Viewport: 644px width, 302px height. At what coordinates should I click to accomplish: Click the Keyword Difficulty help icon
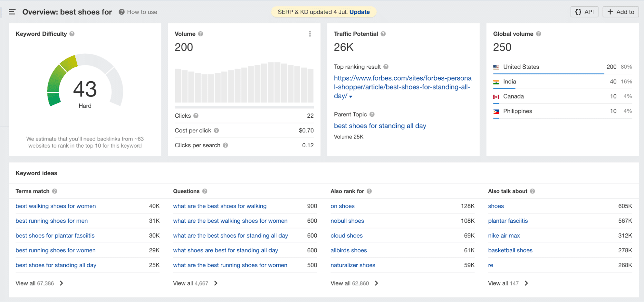(72, 34)
